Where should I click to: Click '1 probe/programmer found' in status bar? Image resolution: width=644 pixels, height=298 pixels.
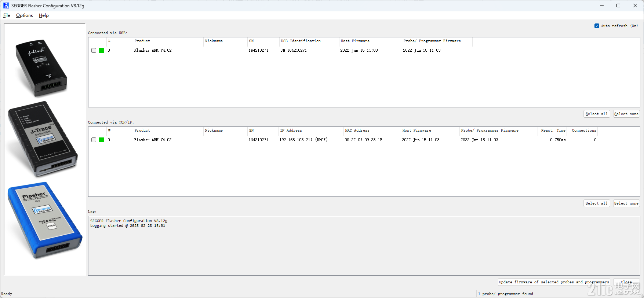[x=506, y=294]
